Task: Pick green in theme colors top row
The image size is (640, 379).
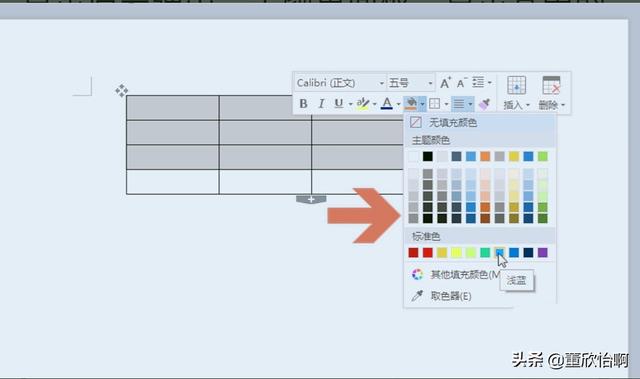Action: (542, 156)
